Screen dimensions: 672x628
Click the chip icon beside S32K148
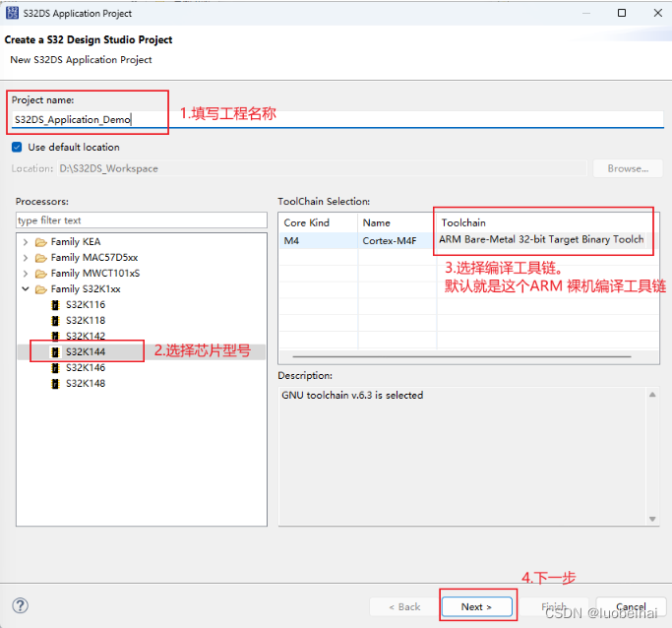55,384
